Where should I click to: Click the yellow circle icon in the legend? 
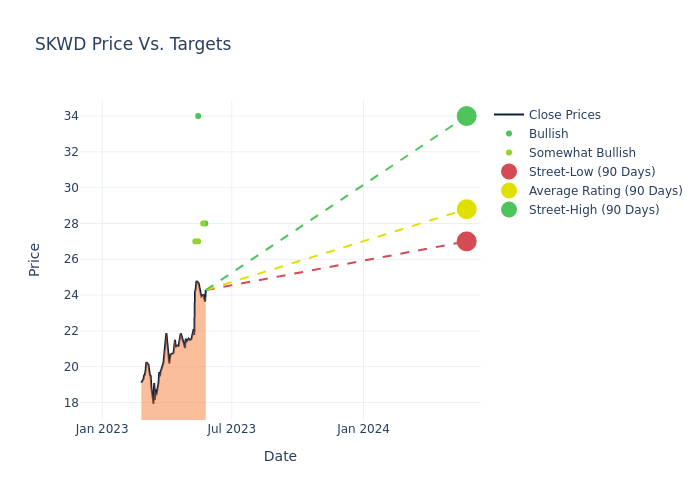(x=509, y=191)
